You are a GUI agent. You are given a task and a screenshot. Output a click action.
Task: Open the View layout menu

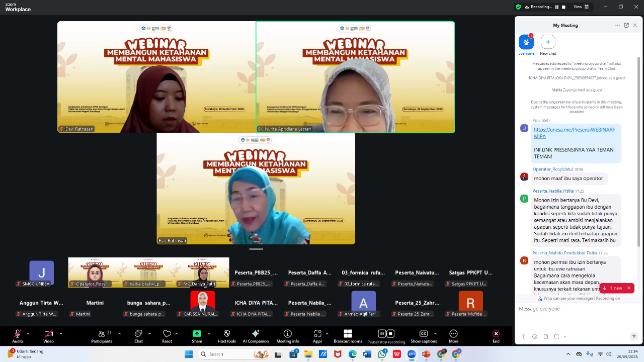580,7
